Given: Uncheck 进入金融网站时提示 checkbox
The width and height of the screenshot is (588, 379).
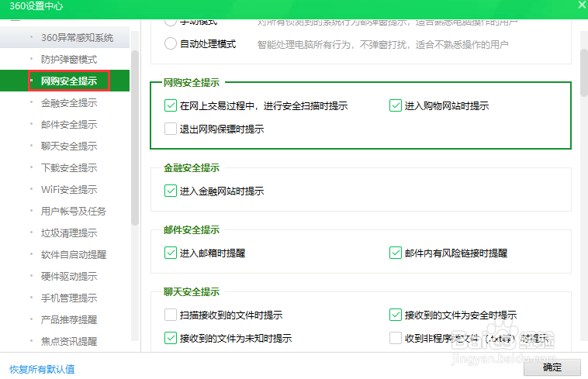Looking at the screenshot, I should point(170,191).
